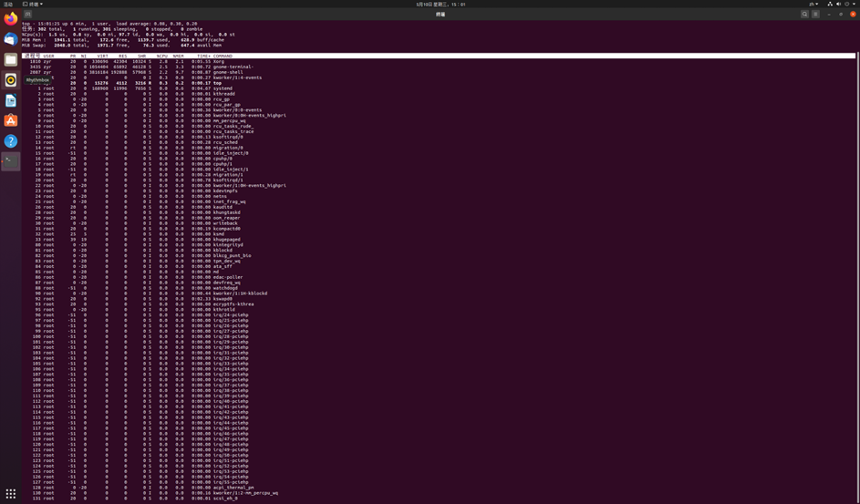Click the %CPU column header
The image size is (860, 504).
[x=161, y=56]
